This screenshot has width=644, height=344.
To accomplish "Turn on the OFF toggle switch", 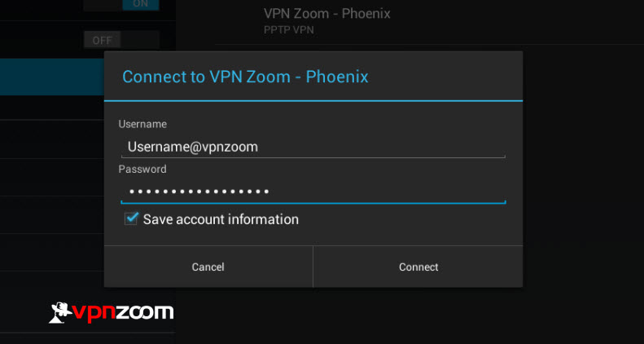I will coord(121,40).
